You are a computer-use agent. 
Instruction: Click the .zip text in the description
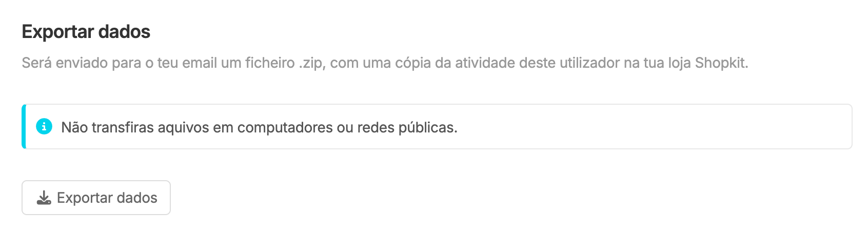click(x=311, y=63)
